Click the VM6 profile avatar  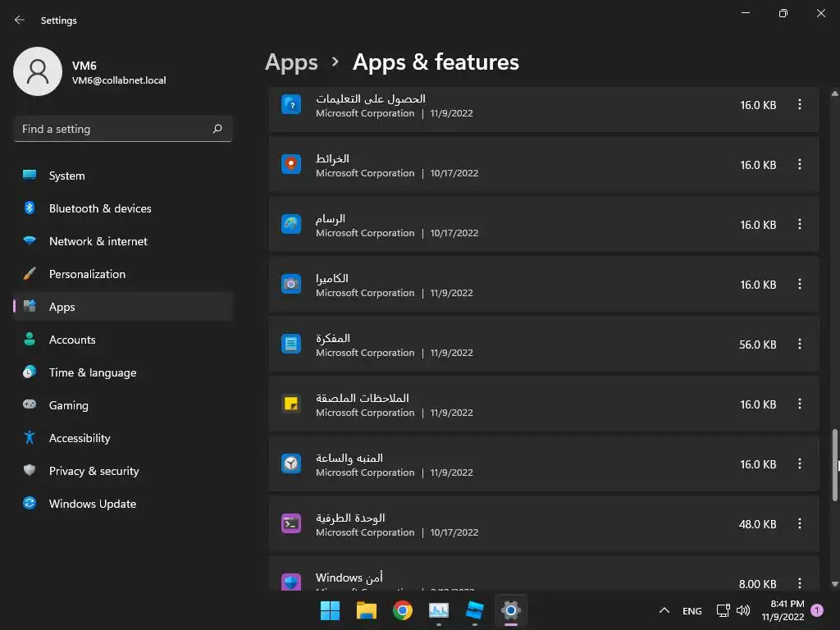[x=38, y=71]
